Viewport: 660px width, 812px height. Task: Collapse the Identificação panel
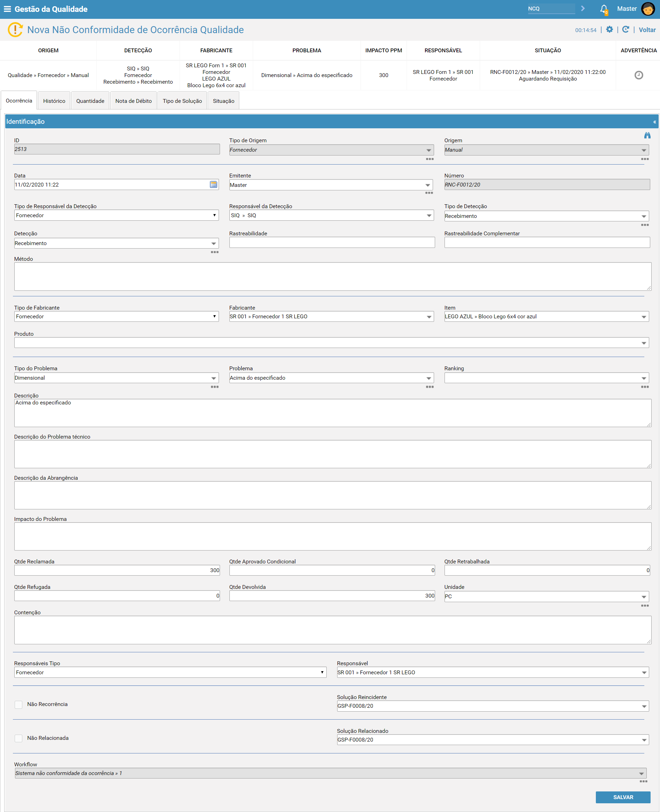[654, 122]
